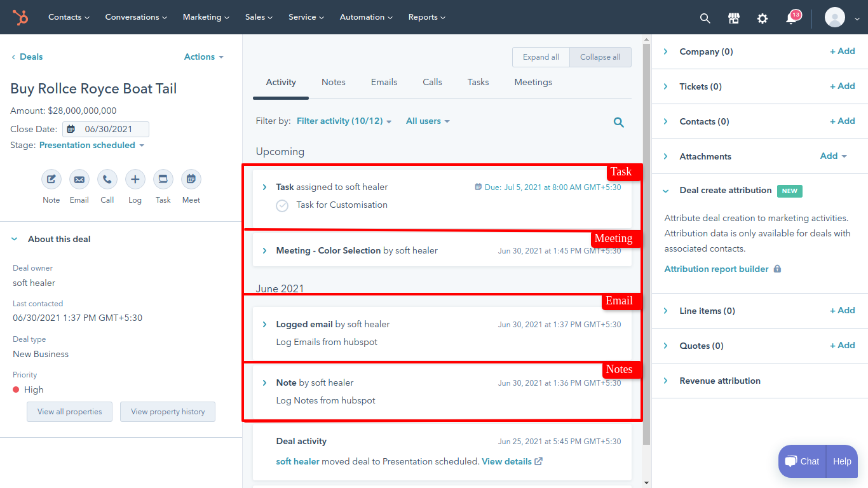This screenshot has width=868, height=488.
Task: Click View all properties button
Action: [70, 412]
